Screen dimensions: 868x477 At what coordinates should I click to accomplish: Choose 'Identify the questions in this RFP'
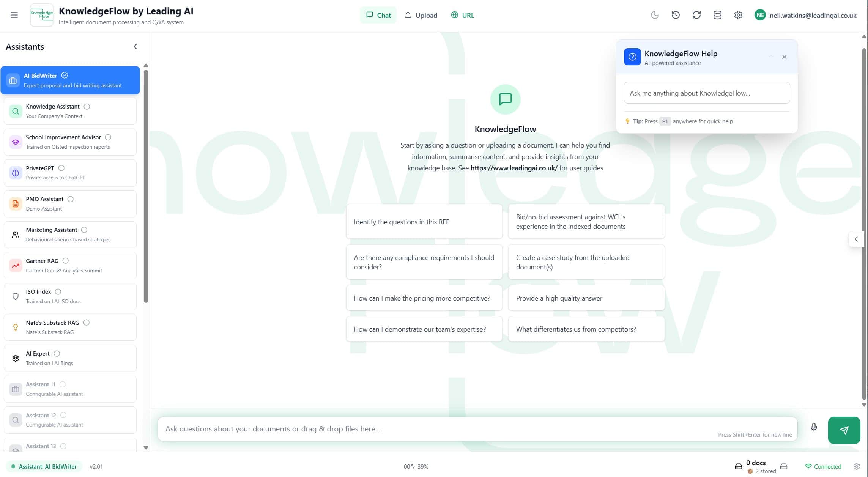coord(424,222)
